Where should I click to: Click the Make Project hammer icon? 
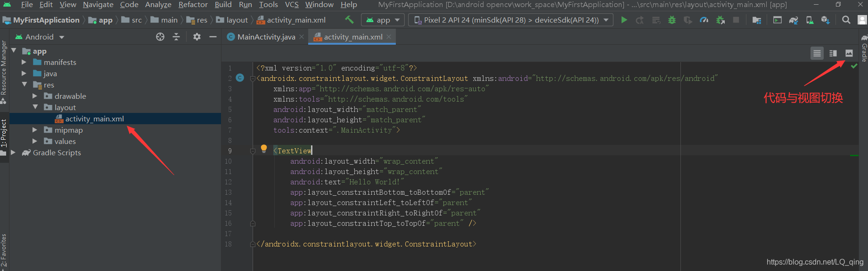349,20
